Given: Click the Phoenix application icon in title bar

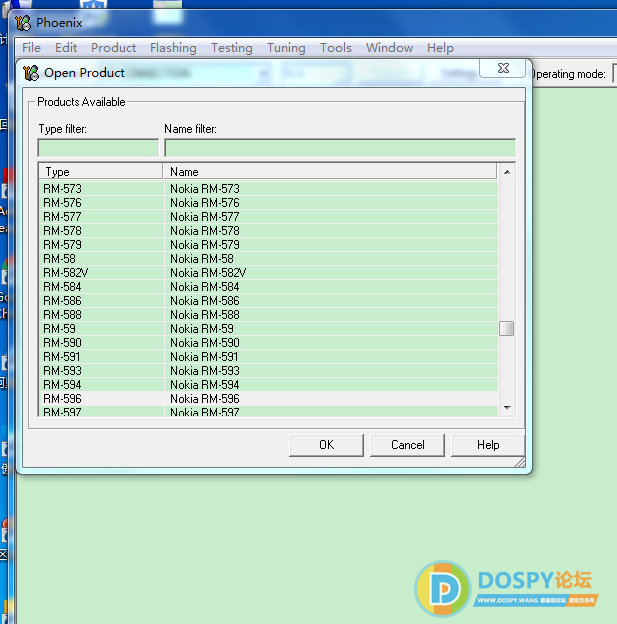Looking at the screenshot, I should point(23,23).
